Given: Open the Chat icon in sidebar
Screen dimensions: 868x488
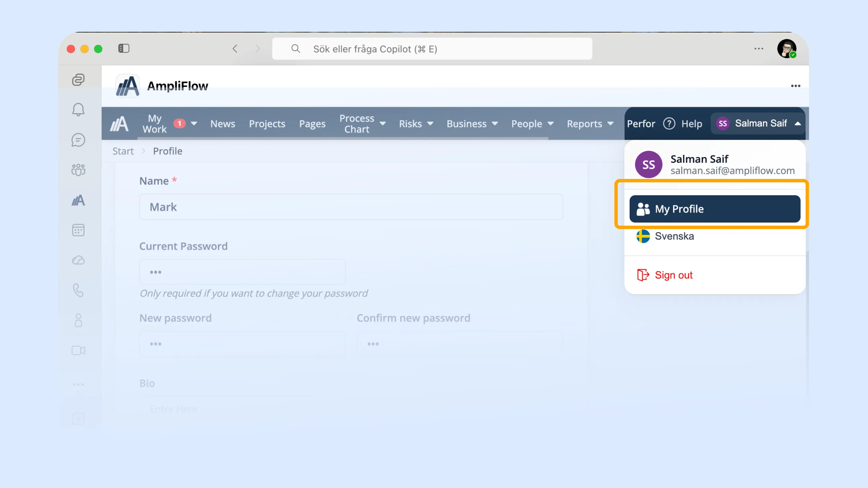Looking at the screenshot, I should 78,140.
